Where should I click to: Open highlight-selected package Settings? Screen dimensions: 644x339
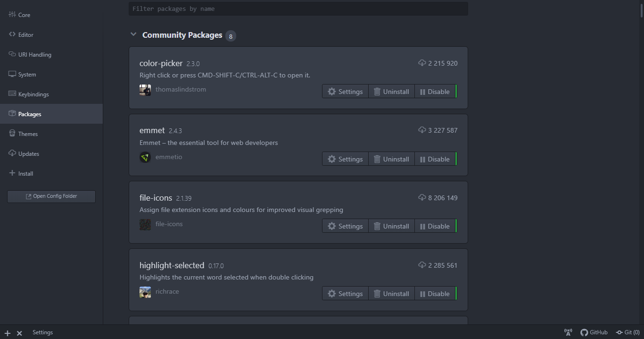pos(345,294)
